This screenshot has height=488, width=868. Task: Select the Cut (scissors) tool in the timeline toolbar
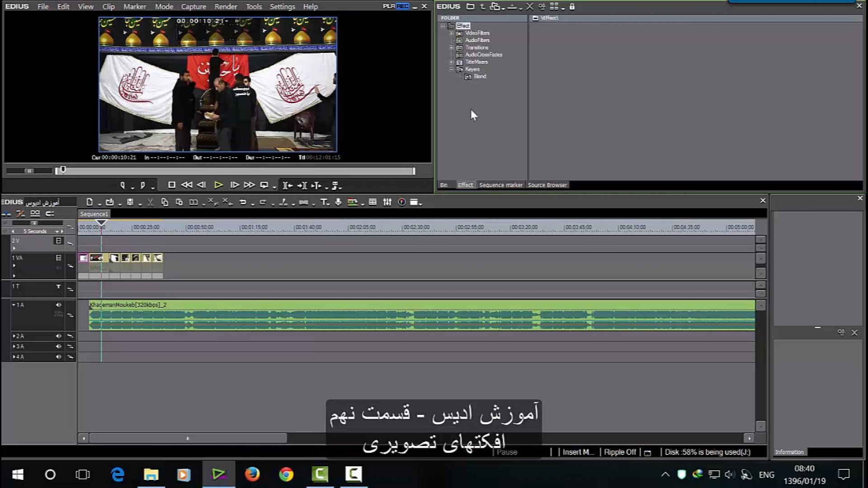pos(150,202)
